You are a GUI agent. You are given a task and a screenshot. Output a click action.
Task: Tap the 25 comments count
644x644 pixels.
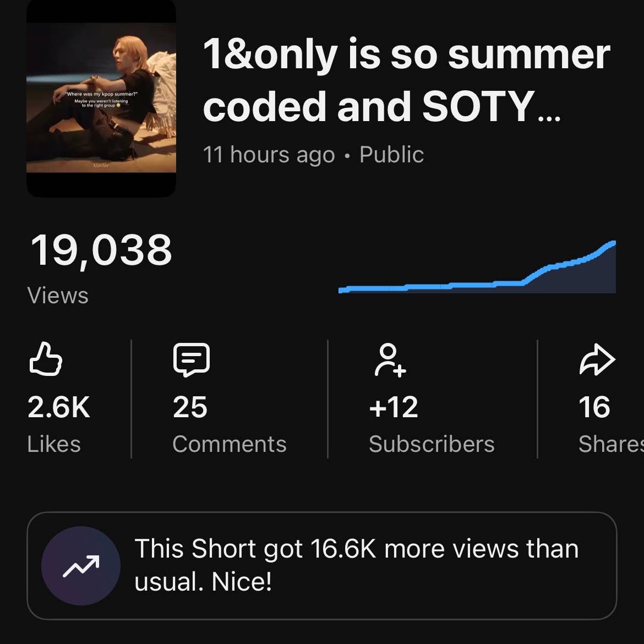(x=190, y=407)
